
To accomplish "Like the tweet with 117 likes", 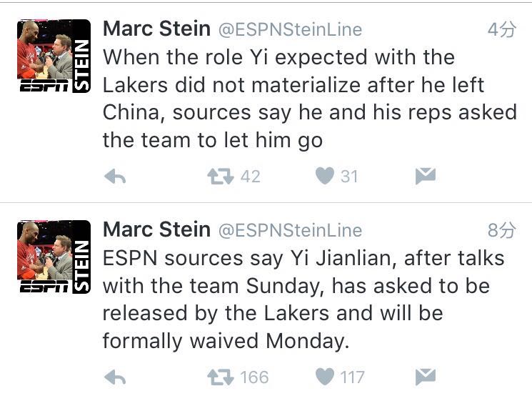I will [x=325, y=377].
